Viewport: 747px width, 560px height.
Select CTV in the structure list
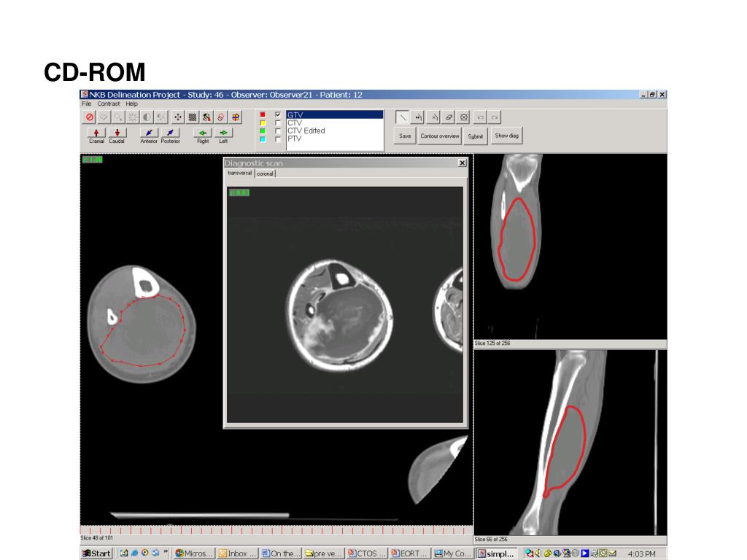[x=335, y=122]
